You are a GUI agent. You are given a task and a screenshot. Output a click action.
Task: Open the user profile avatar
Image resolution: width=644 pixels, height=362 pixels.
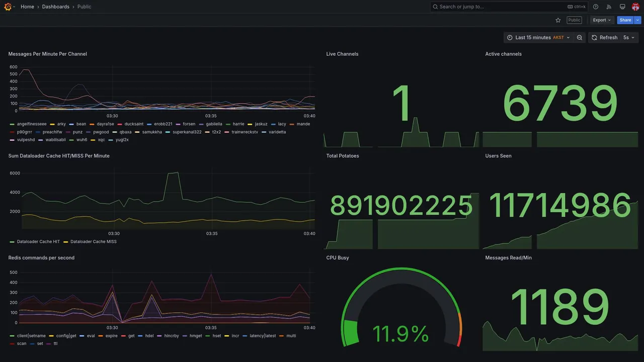coord(635,7)
